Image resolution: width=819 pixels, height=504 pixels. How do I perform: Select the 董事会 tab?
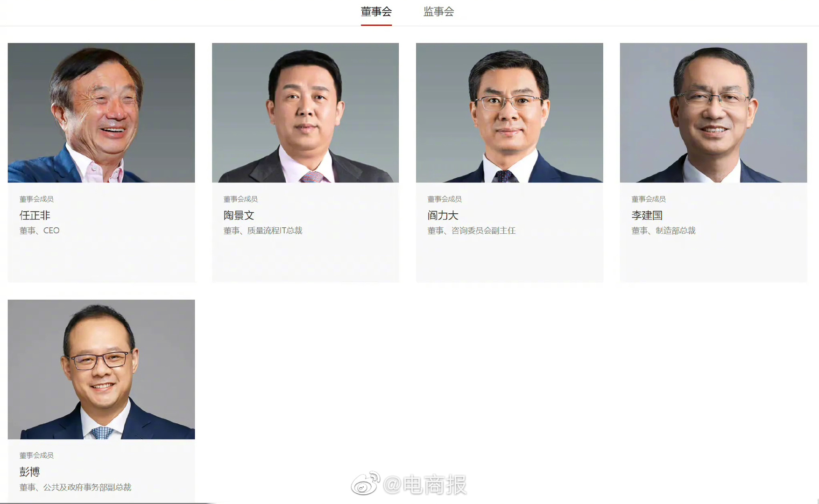[376, 12]
